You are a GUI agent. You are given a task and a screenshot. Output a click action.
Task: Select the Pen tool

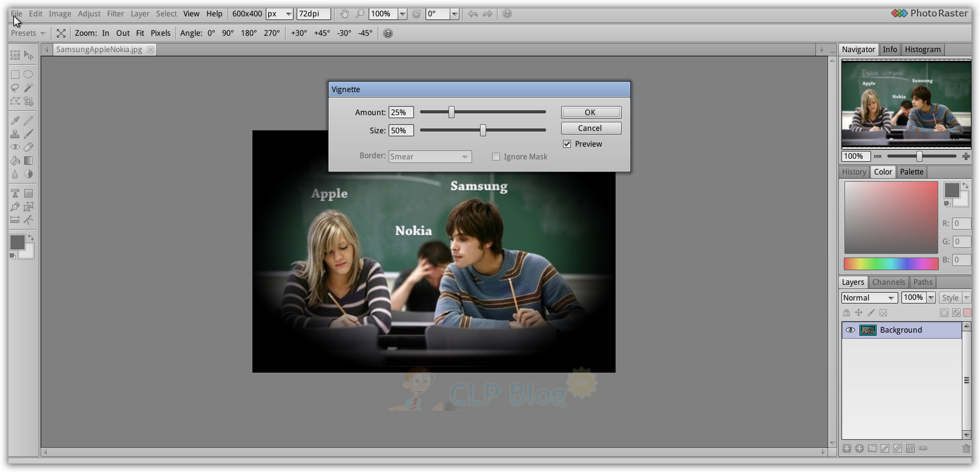coord(15,207)
